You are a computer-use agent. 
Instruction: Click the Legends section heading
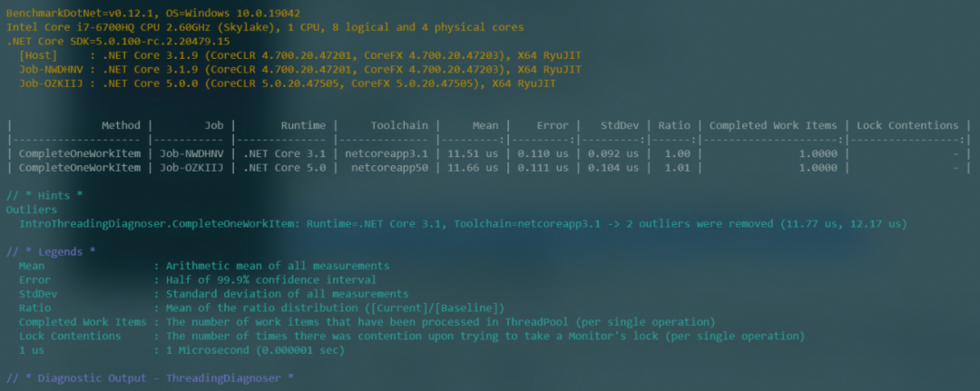[51, 251]
